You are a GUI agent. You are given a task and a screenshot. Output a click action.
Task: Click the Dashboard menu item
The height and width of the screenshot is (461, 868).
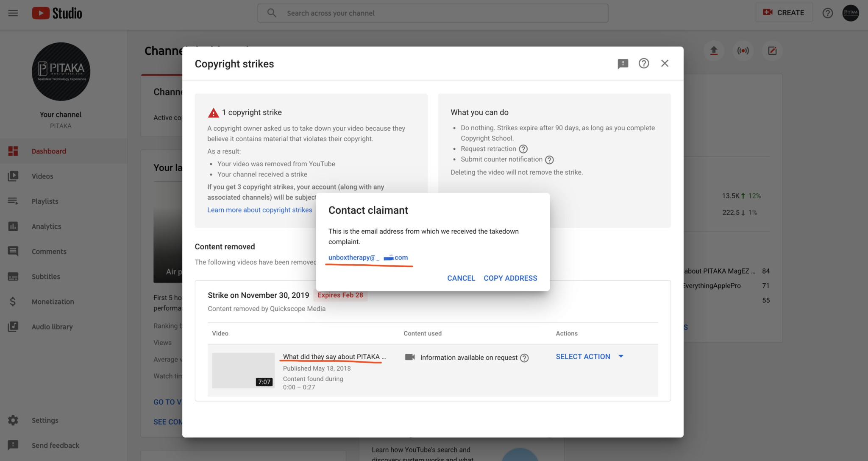point(49,151)
